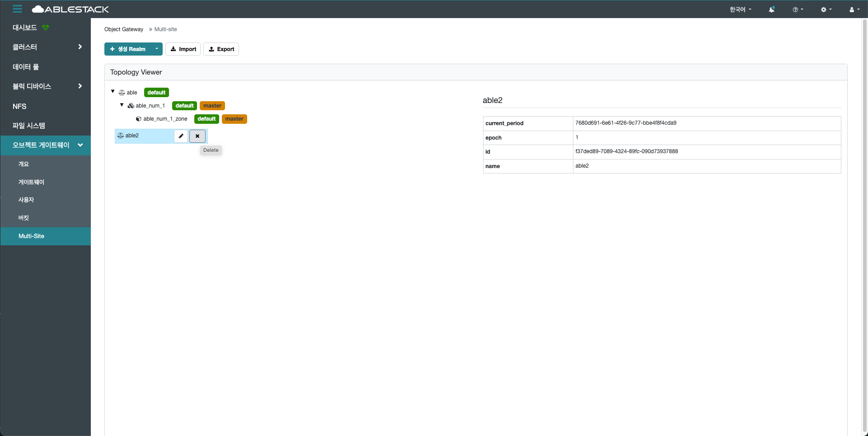Click the Import button

pos(183,49)
